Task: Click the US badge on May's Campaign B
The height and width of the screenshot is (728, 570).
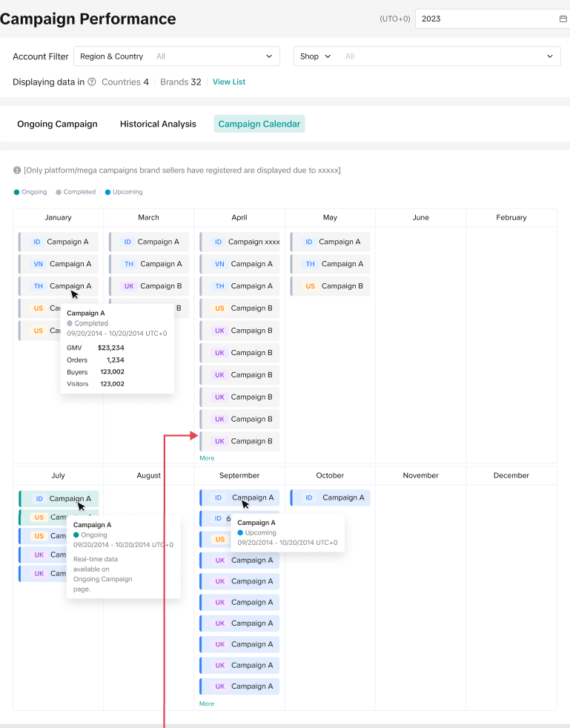Action: pyautogui.click(x=310, y=286)
